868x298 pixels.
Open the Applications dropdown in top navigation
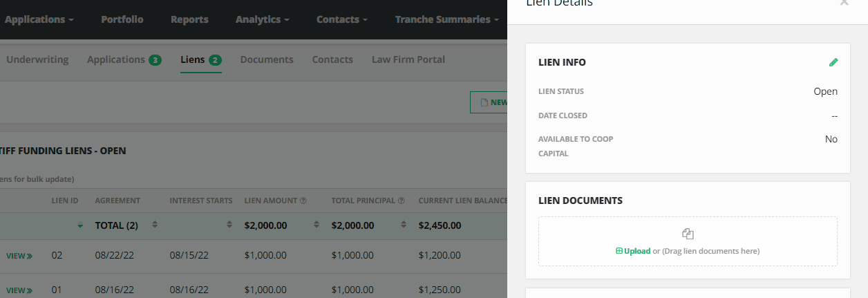click(39, 19)
